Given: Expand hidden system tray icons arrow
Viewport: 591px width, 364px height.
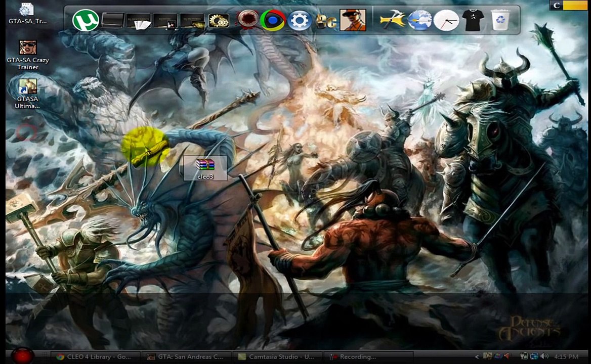Looking at the screenshot, I should click(x=477, y=356).
